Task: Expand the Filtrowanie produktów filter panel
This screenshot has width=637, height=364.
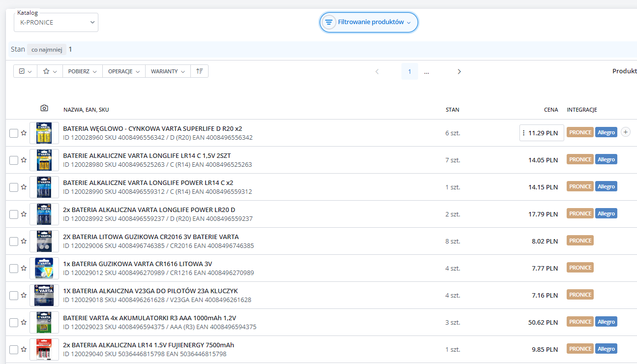Action: pos(369,22)
